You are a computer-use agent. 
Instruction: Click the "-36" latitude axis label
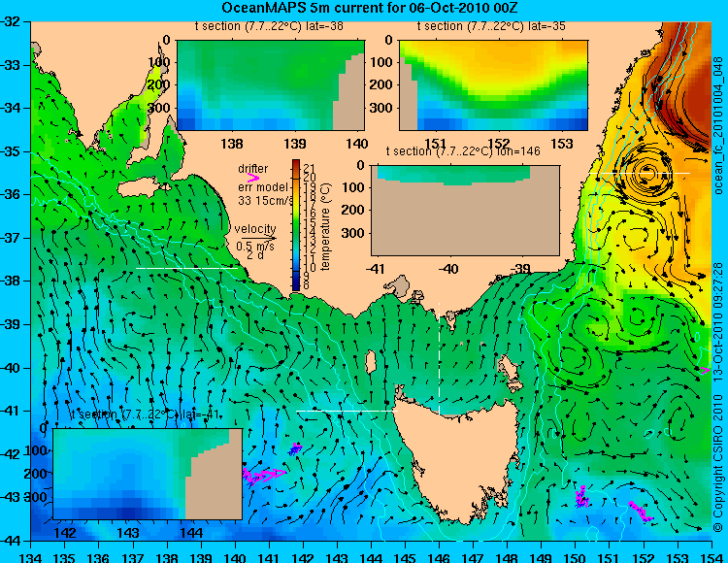pyautogui.click(x=11, y=194)
